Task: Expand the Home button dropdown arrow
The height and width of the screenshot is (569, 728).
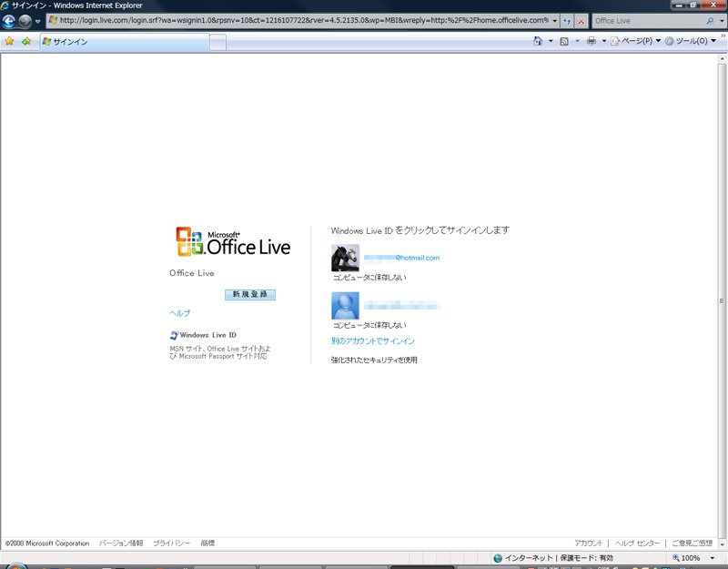Action: pyautogui.click(x=551, y=41)
